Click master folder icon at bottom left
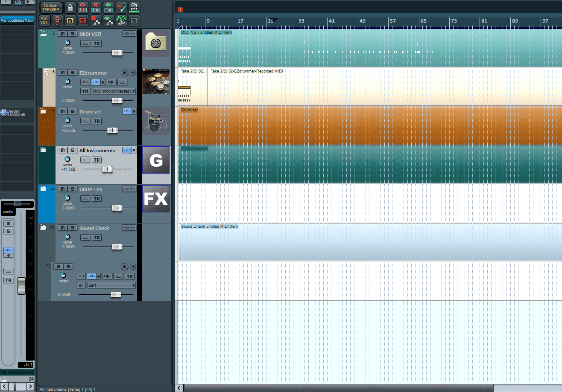 pyautogui.click(x=4, y=379)
